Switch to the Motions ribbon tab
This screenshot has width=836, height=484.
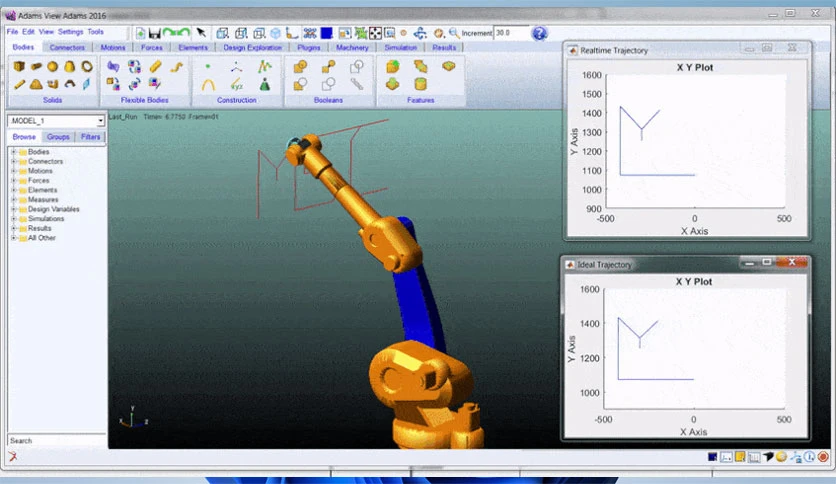(x=113, y=47)
